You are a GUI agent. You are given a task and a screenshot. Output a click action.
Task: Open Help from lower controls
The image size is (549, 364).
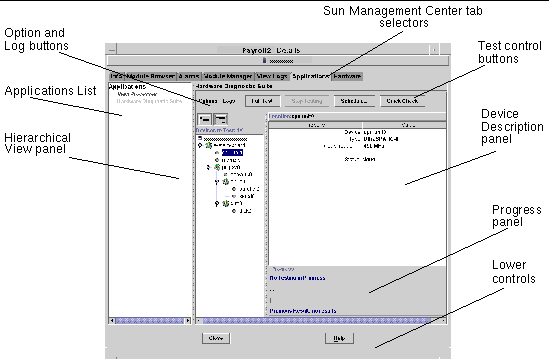pos(339,338)
